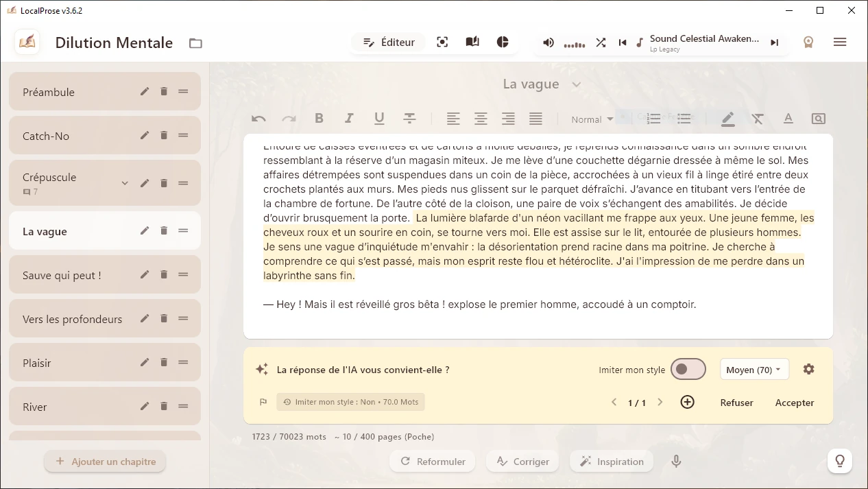Open the Catch-No chapter
The width and height of the screenshot is (868, 489).
point(105,136)
